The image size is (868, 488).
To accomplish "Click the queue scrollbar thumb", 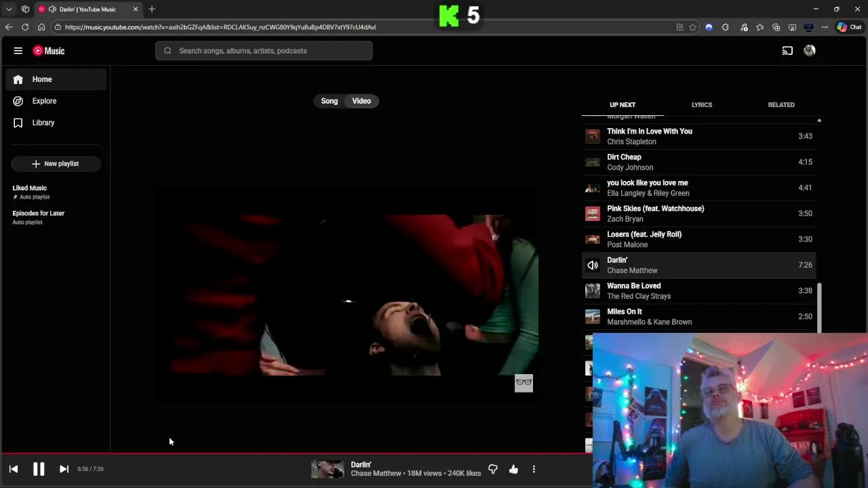I will 819,308.
